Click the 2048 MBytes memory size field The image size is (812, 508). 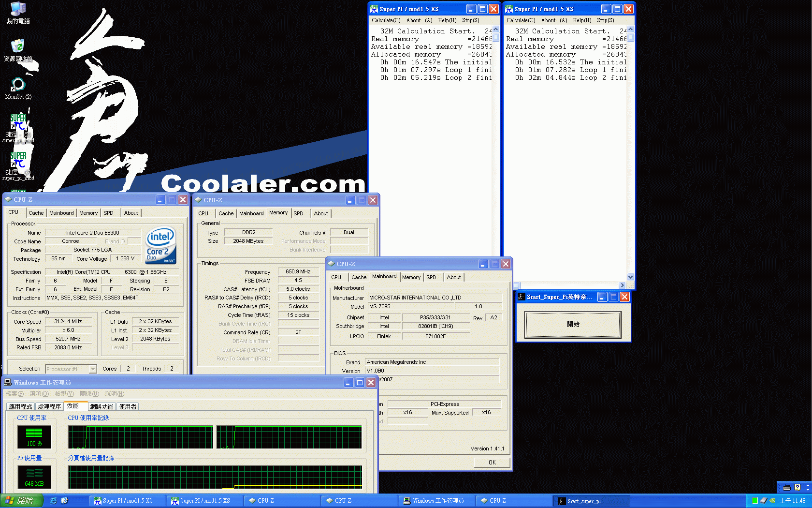point(248,241)
